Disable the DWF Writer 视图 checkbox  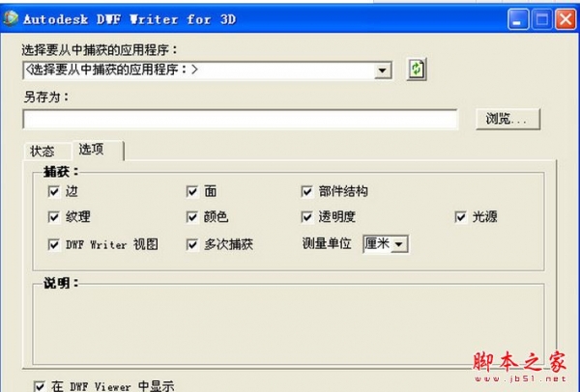click(53, 244)
